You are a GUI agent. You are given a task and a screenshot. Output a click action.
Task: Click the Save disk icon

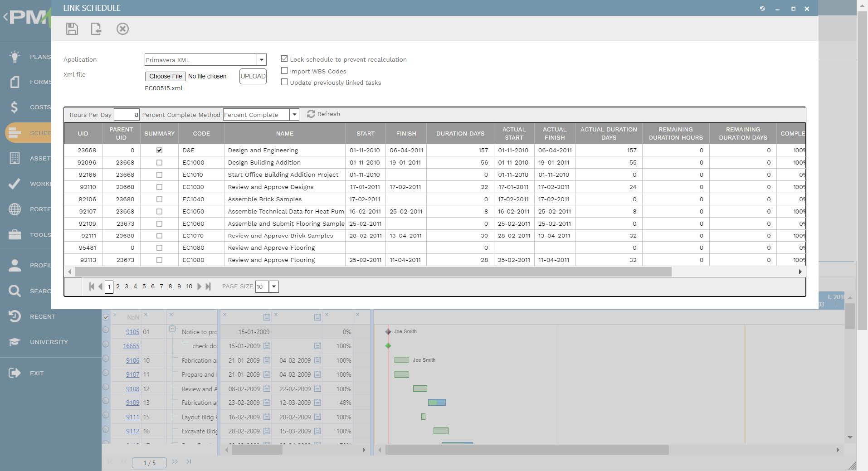(x=72, y=29)
